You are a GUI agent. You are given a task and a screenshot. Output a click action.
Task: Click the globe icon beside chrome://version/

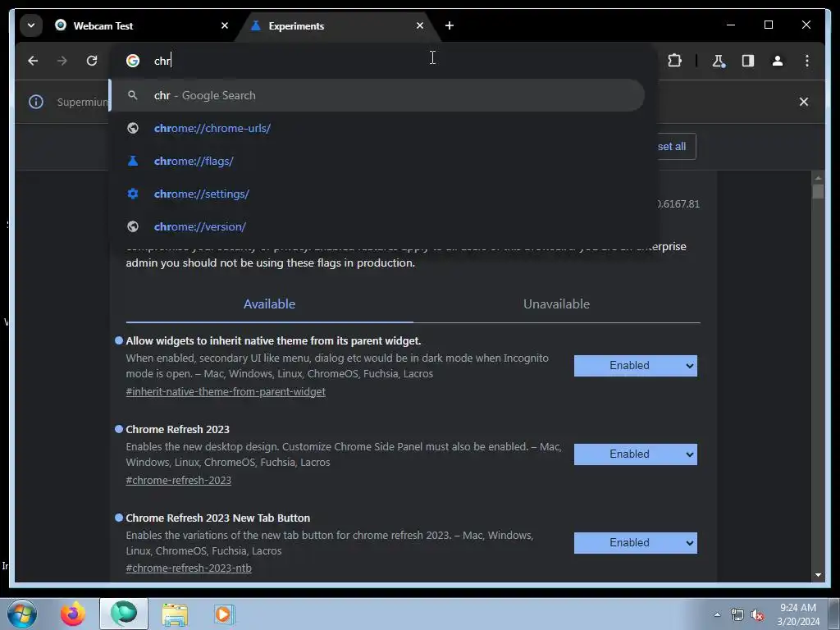tap(133, 226)
